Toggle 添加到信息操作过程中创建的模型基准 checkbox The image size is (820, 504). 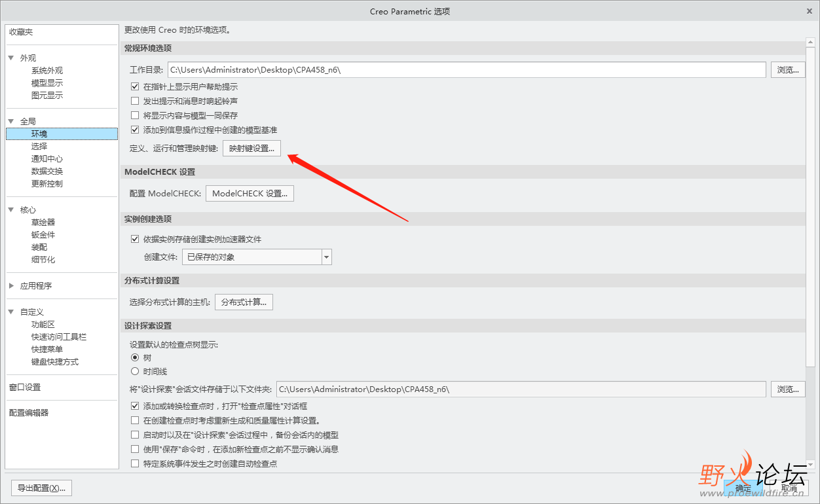[135, 130]
